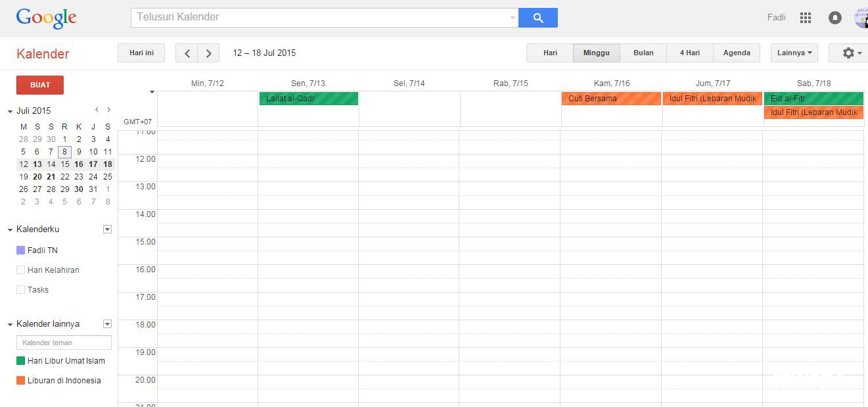Collapse the Kalender lainnya section

pyautogui.click(x=10, y=324)
